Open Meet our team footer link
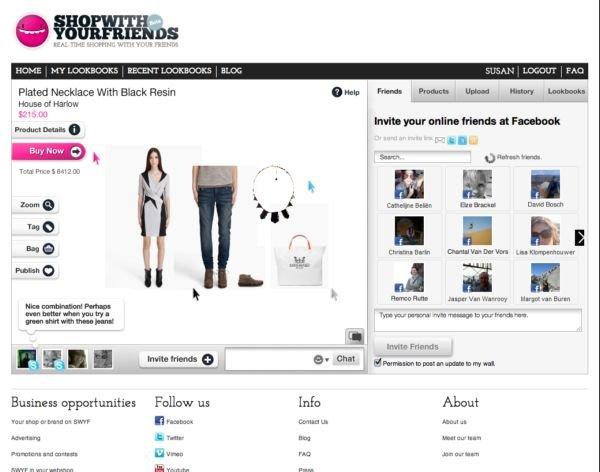Image resolution: width=600 pixels, height=472 pixels. coord(461,438)
